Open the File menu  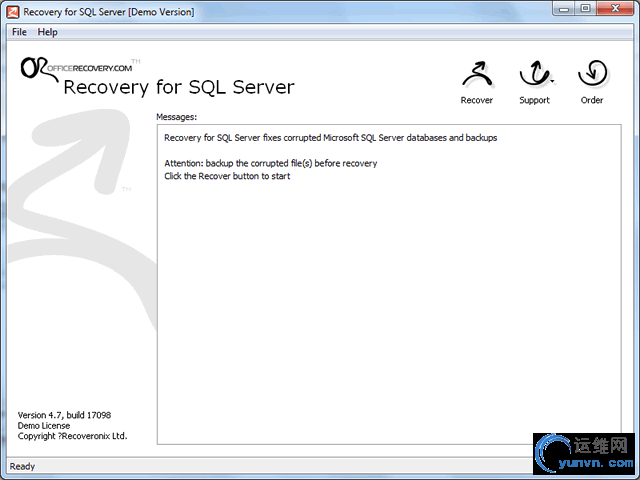pyautogui.click(x=19, y=32)
